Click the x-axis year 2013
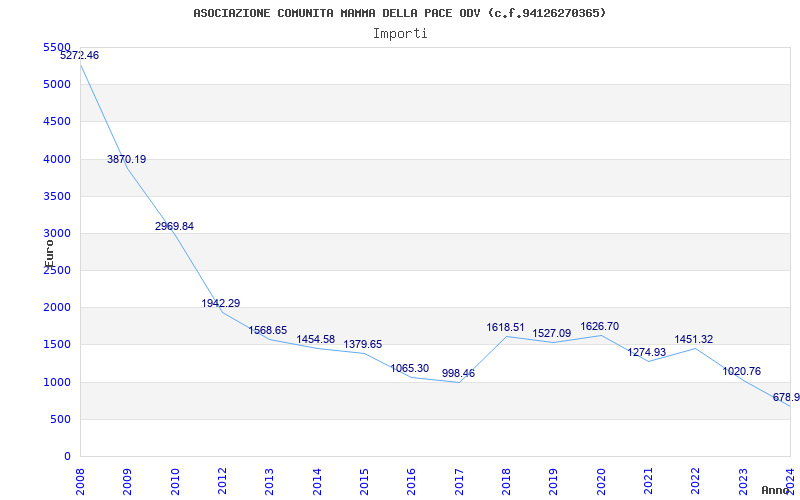The image size is (800, 500). 269,482
